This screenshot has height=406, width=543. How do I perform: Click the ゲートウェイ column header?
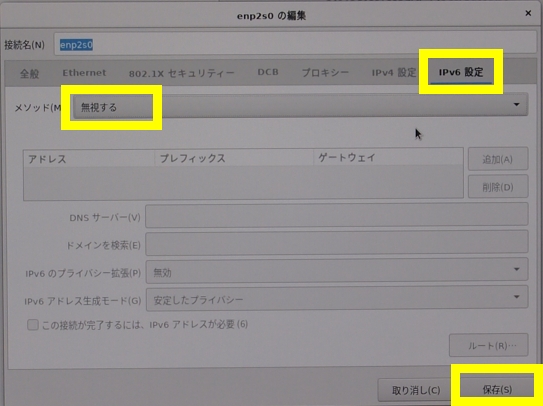coord(388,158)
